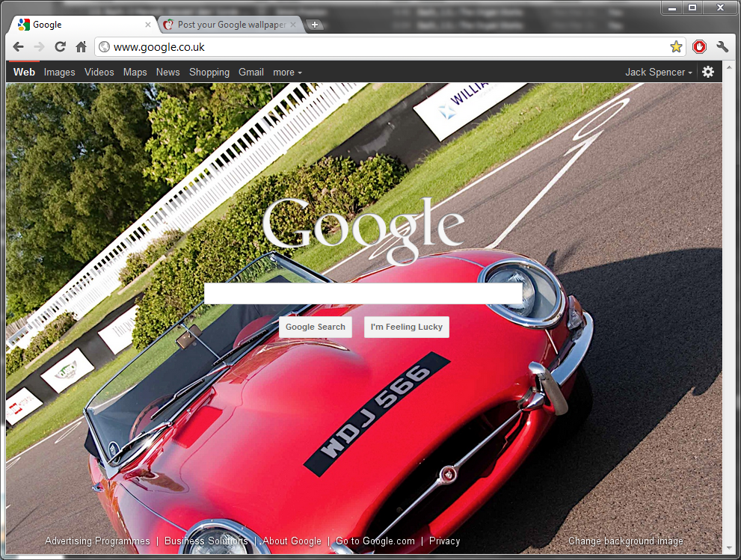Open Google options gear icon
The height and width of the screenshot is (560, 741).
(x=708, y=72)
